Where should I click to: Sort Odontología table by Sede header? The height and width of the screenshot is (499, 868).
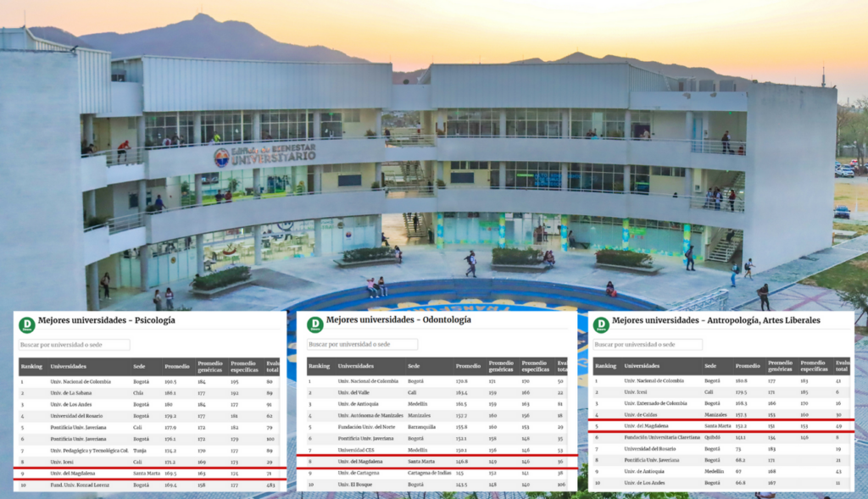tap(414, 366)
